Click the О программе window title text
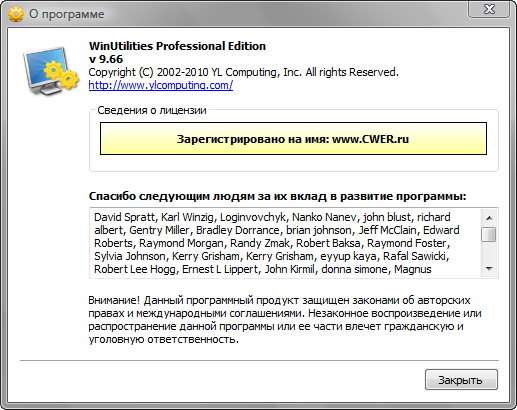This screenshot has height=410, width=517. (67, 14)
